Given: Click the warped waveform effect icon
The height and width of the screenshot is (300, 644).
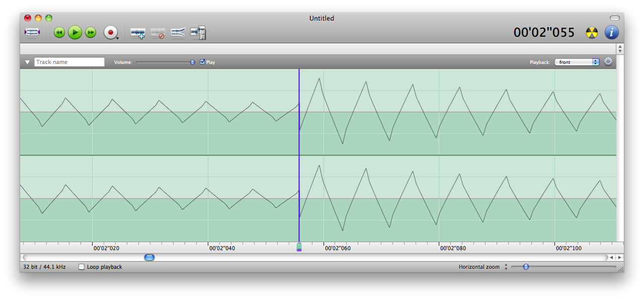Looking at the screenshot, I should click(178, 33).
